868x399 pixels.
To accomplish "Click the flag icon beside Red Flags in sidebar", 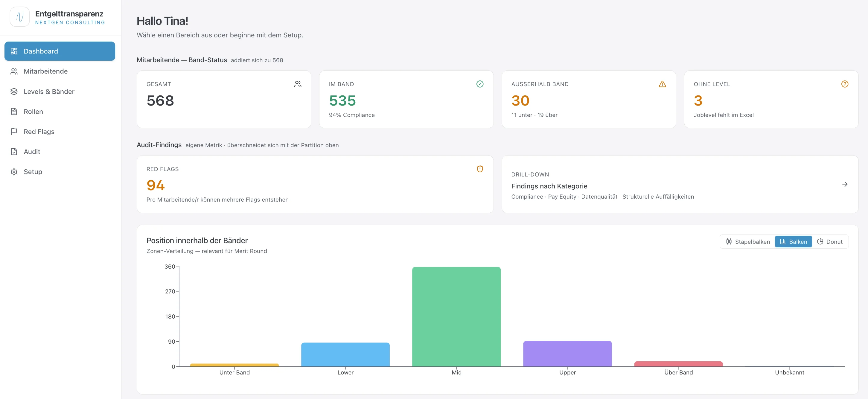I will coord(14,131).
